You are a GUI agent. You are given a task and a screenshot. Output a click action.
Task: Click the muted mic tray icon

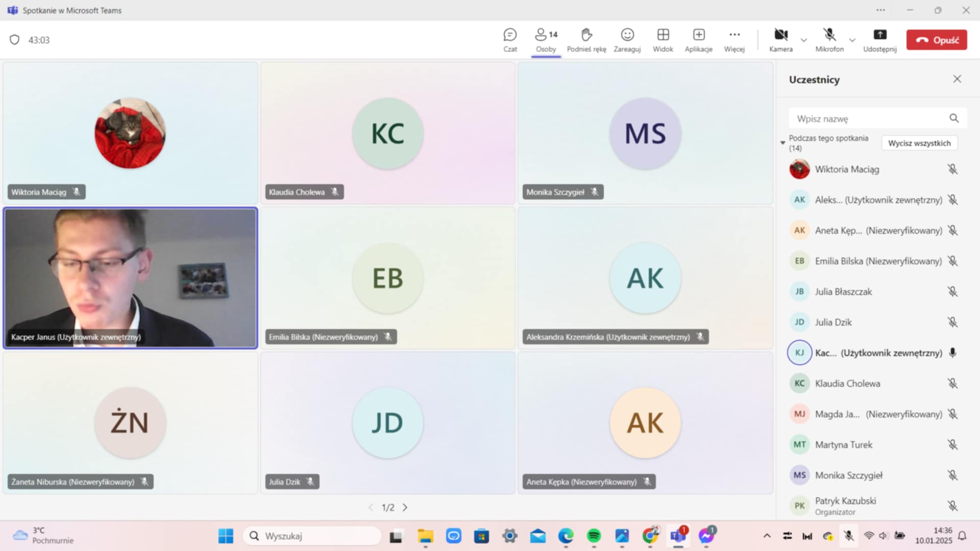(848, 536)
